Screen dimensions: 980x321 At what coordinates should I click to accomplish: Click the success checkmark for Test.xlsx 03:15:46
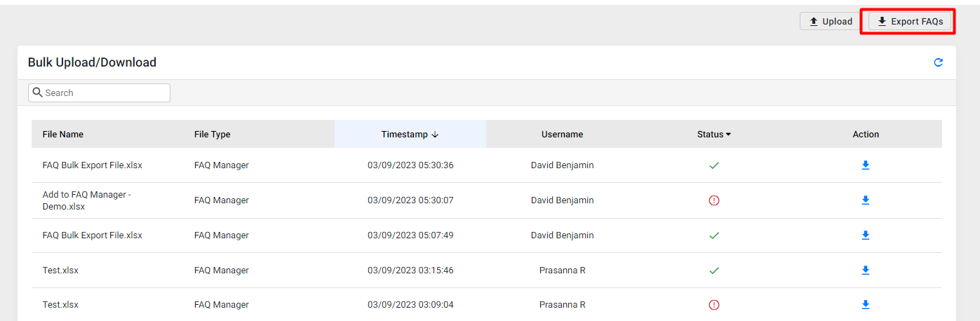click(714, 271)
